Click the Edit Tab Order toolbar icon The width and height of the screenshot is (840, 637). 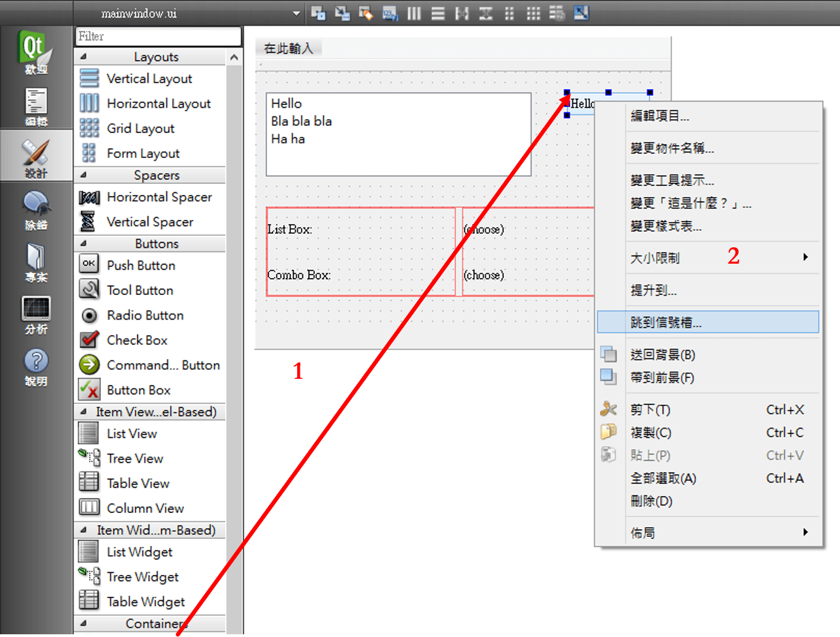(390, 13)
